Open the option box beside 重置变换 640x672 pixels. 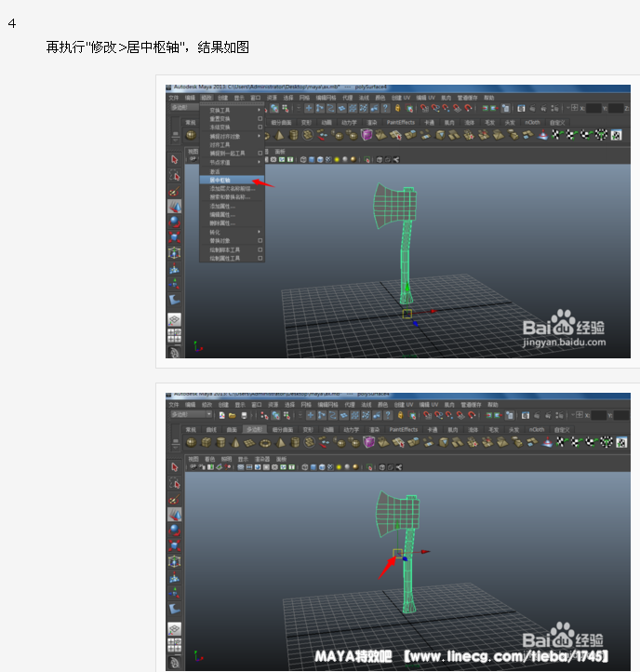click(260, 119)
